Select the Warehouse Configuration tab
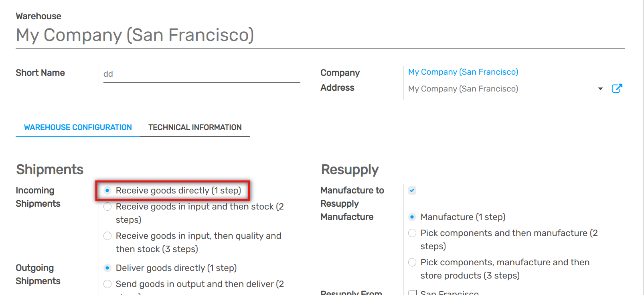The width and height of the screenshot is (644, 295). tap(78, 127)
